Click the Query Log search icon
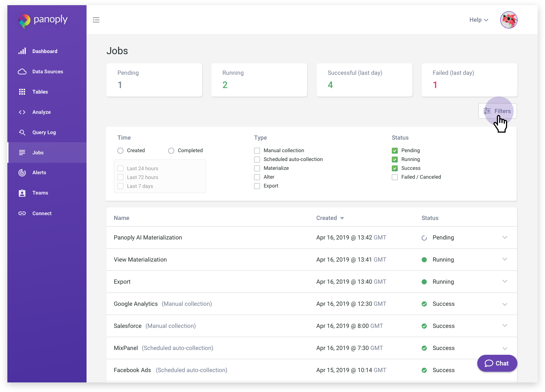This screenshot has height=392, width=545. point(22,132)
